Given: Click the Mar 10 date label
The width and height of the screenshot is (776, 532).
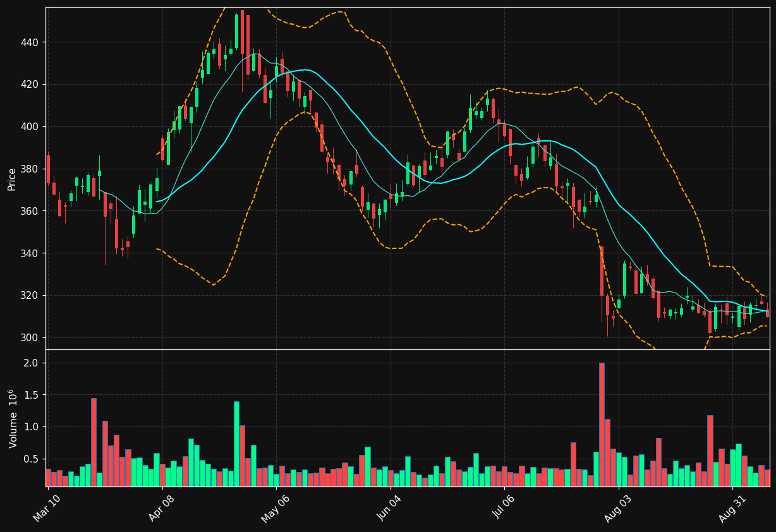Looking at the screenshot, I should 47,509.
